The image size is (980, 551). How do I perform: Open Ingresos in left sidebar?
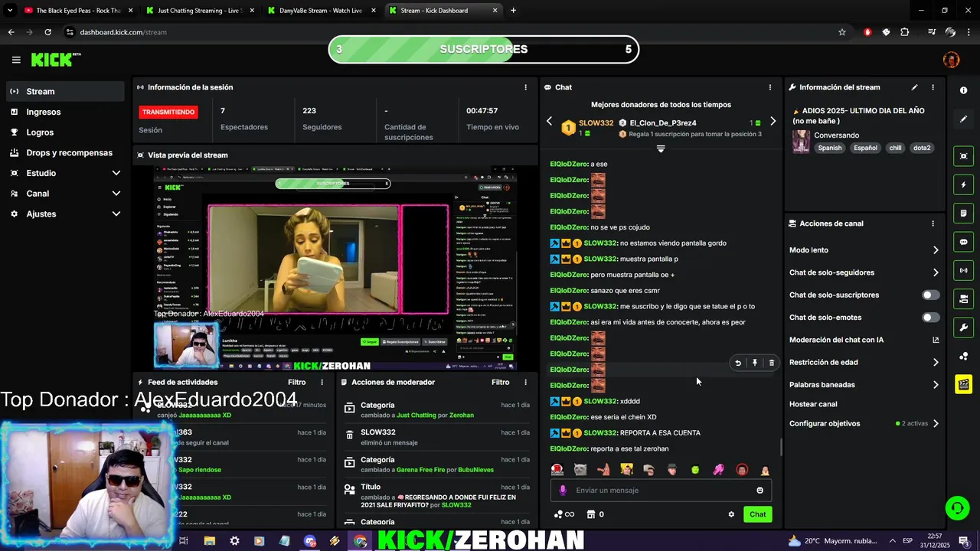pyautogui.click(x=65, y=112)
